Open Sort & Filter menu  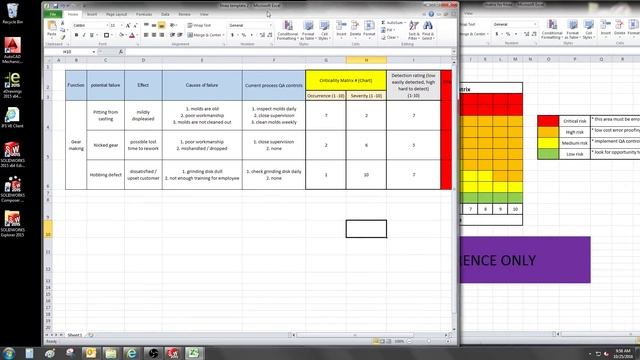pos(413,30)
